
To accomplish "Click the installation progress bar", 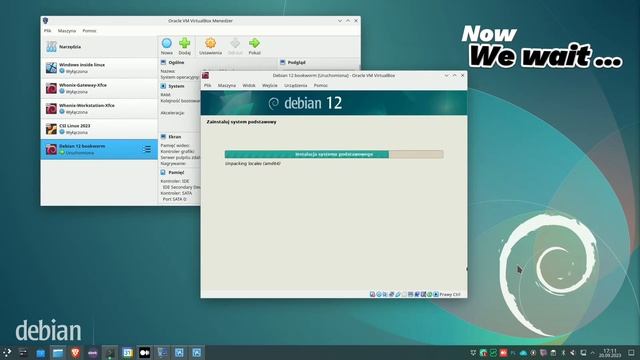I will 334,154.
